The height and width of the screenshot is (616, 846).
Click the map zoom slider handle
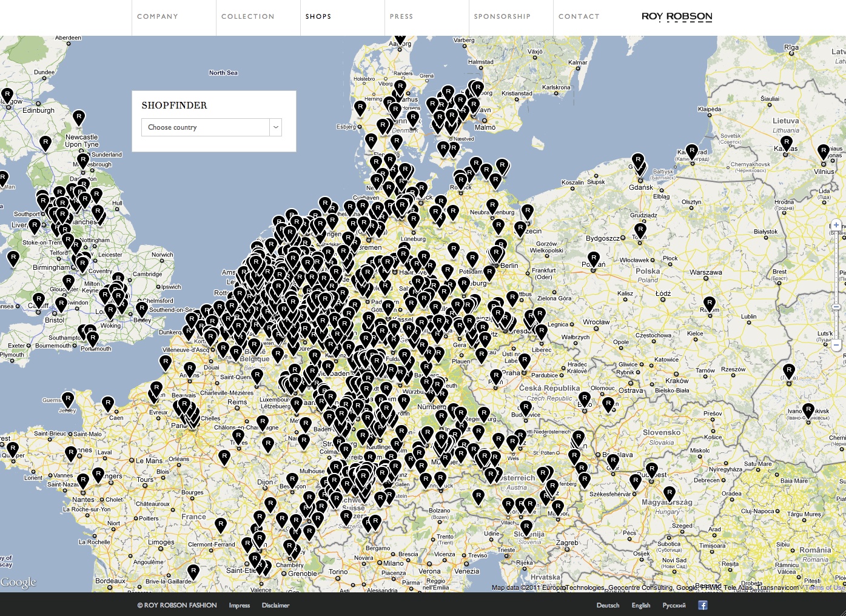click(x=836, y=307)
